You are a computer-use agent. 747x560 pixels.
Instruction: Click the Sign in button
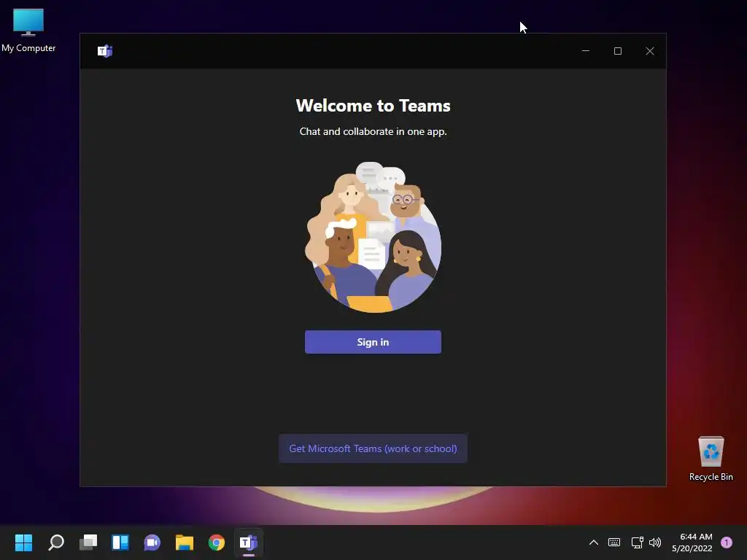coord(373,342)
